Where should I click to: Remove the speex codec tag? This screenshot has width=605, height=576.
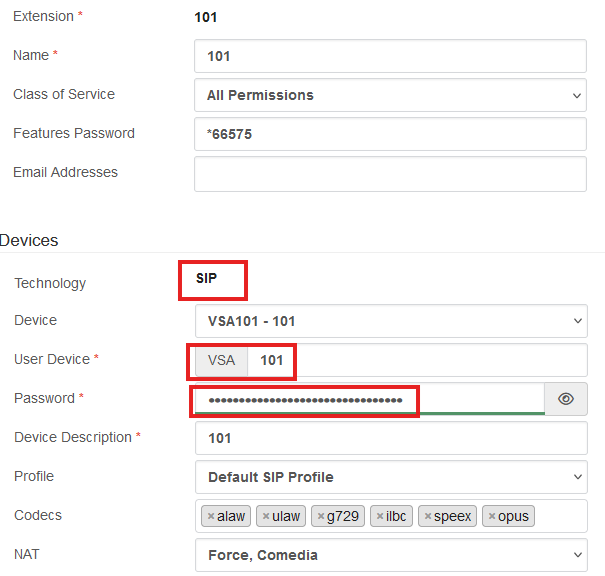(428, 516)
